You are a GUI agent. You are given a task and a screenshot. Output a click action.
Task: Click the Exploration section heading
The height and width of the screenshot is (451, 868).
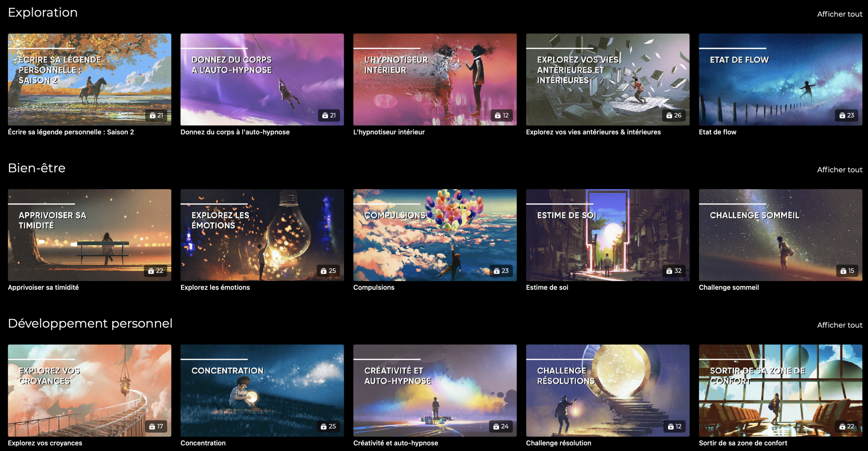point(43,13)
